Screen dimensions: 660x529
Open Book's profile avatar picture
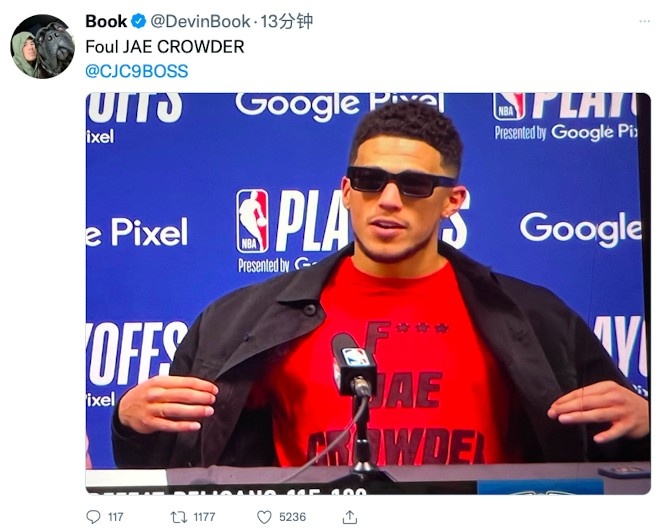click(43, 47)
